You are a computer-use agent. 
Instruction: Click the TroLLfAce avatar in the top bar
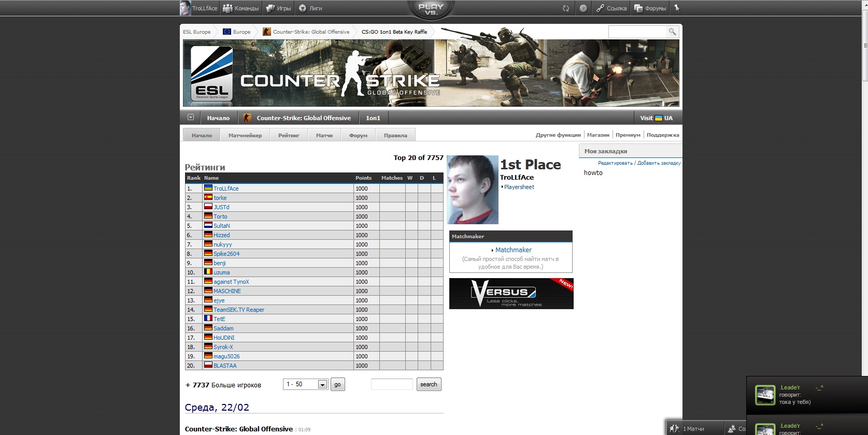[x=185, y=8]
